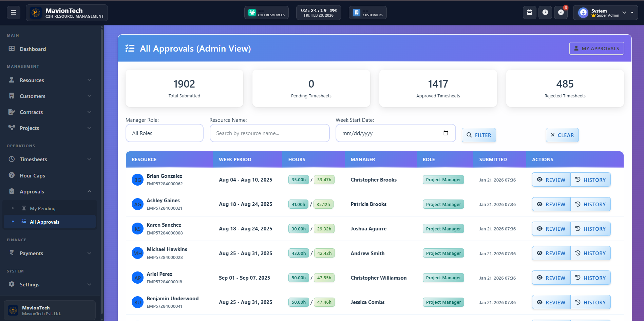Click the clock icon in top bar
This screenshot has height=321, width=644.
(545, 13)
